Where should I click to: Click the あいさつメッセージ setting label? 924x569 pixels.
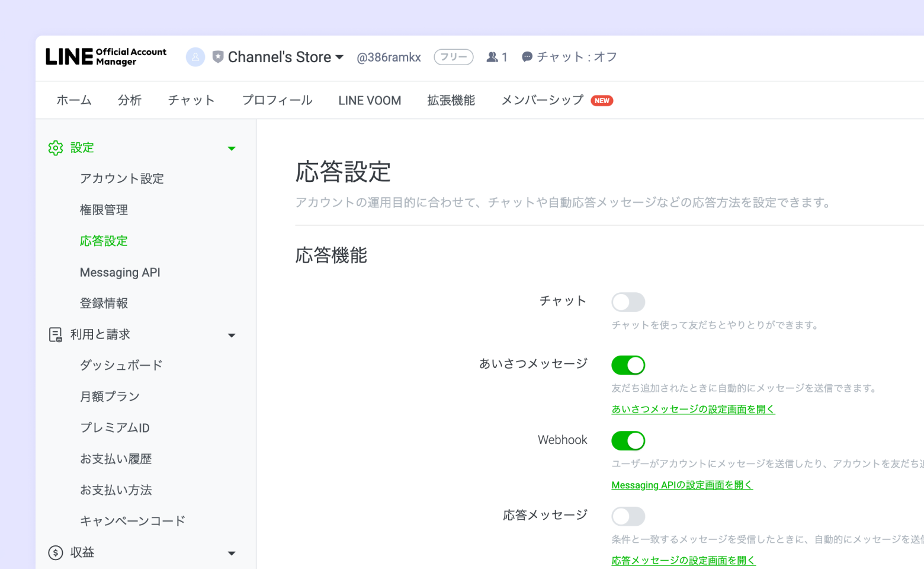click(x=533, y=363)
